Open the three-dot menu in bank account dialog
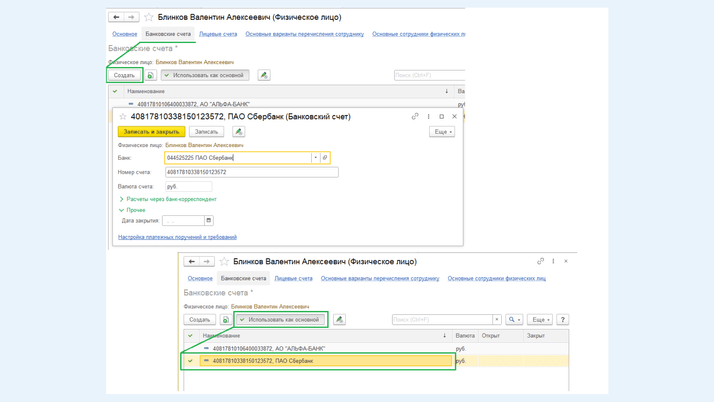 pos(429,117)
